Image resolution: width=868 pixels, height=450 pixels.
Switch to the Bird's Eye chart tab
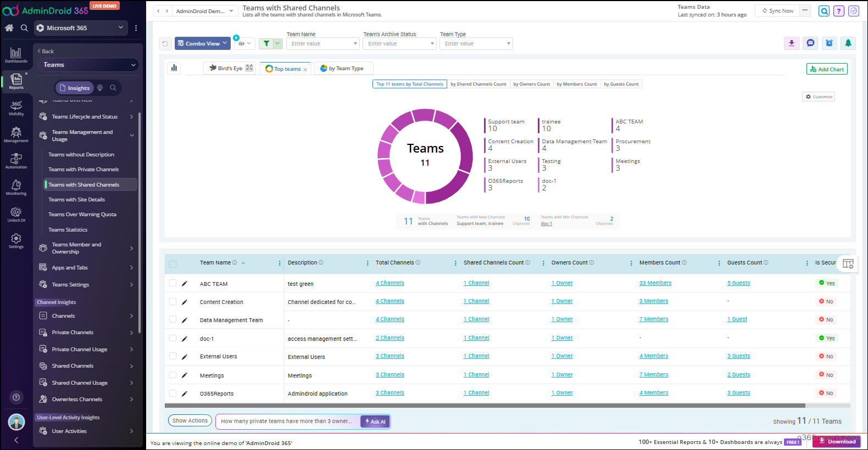click(x=231, y=68)
